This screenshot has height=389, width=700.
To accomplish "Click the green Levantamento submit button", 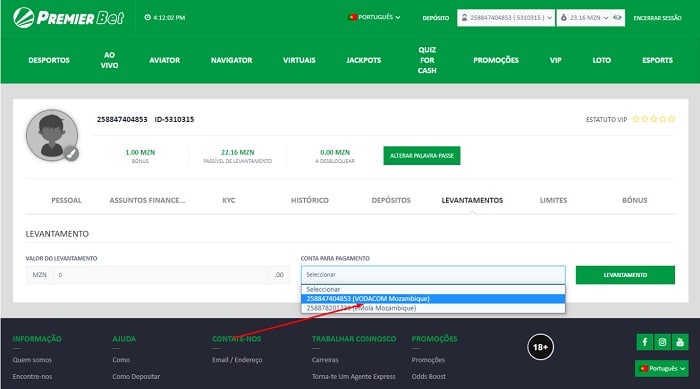I will (625, 275).
